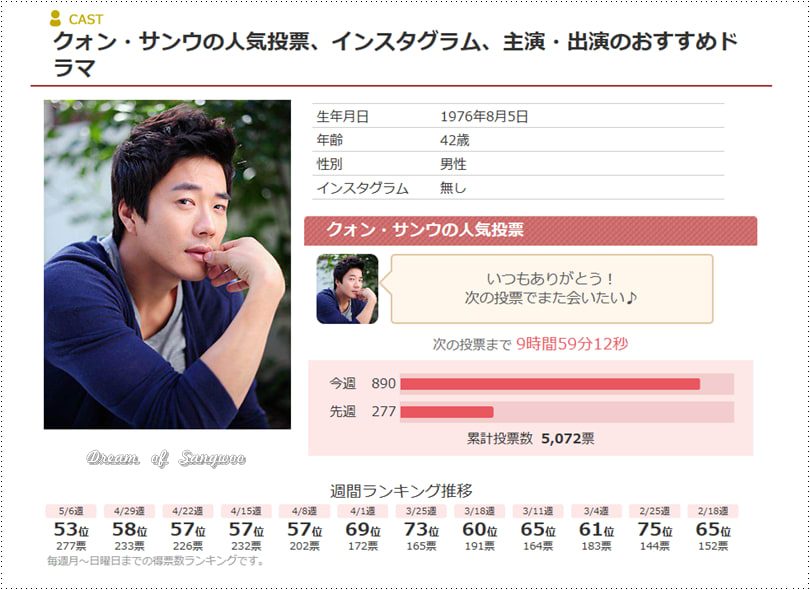Click the Dream of Sangwoo watermark text
The height and width of the screenshot is (590, 810).
pyautogui.click(x=166, y=458)
